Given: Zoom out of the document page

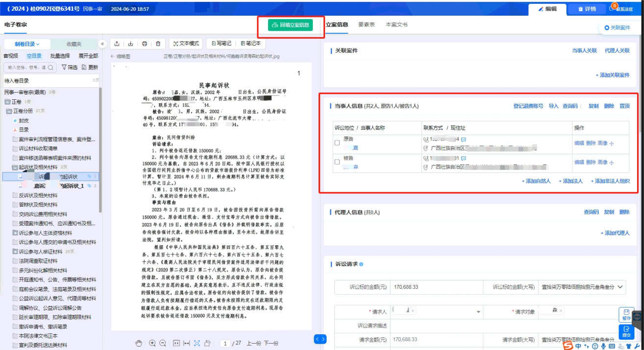Looking at the screenshot, I should tap(163, 343).
